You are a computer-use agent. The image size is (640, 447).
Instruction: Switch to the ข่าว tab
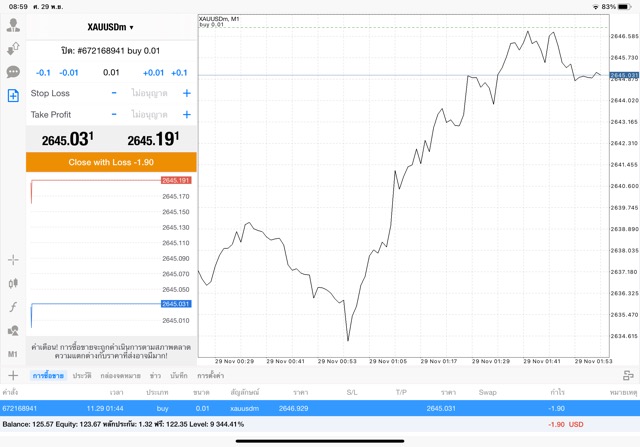coord(155,375)
